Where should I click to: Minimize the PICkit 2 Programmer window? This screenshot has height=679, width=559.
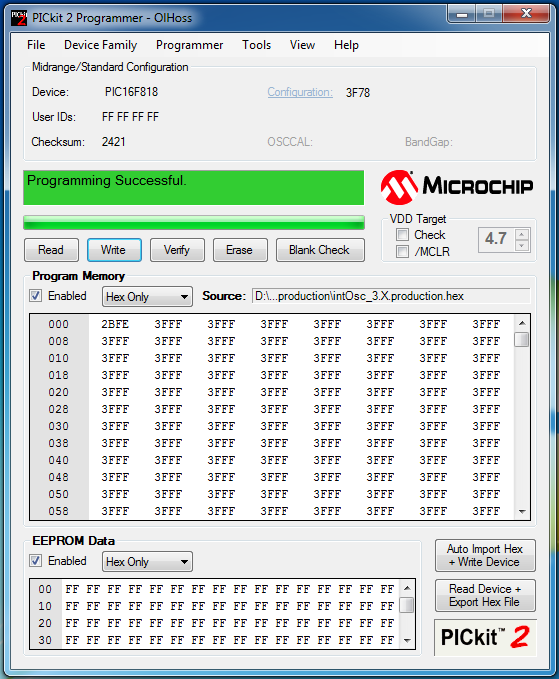(462, 14)
